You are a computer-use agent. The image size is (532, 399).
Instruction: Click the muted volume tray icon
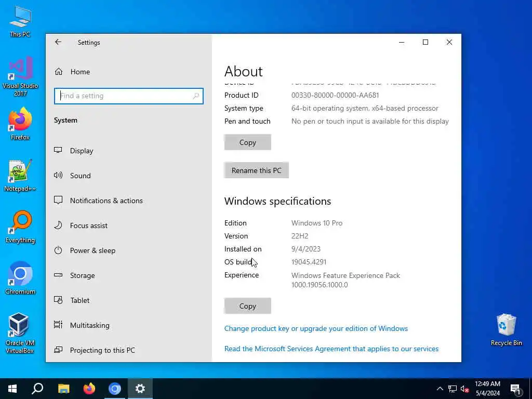click(x=465, y=389)
